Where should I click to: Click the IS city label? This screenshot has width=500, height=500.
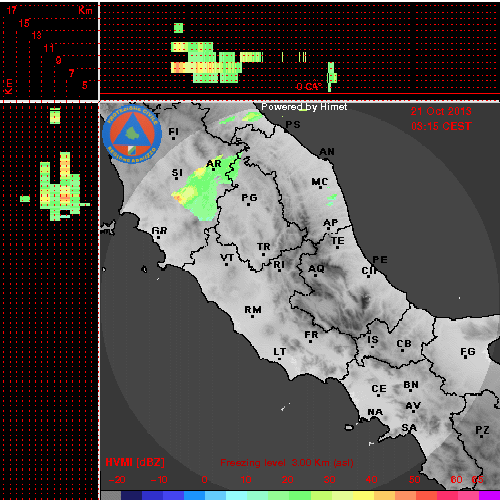(373, 340)
